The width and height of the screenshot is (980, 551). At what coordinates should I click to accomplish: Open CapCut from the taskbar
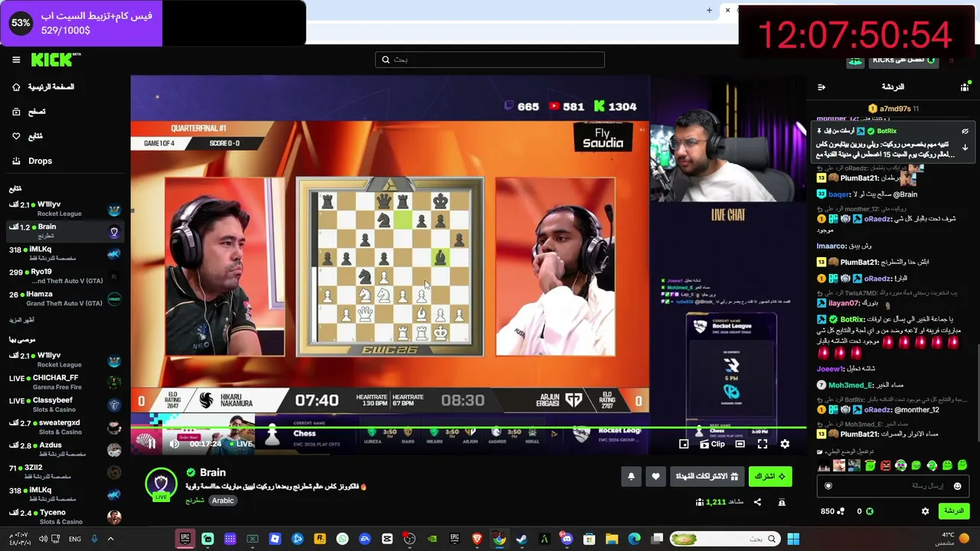pyautogui.click(x=387, y=539)
